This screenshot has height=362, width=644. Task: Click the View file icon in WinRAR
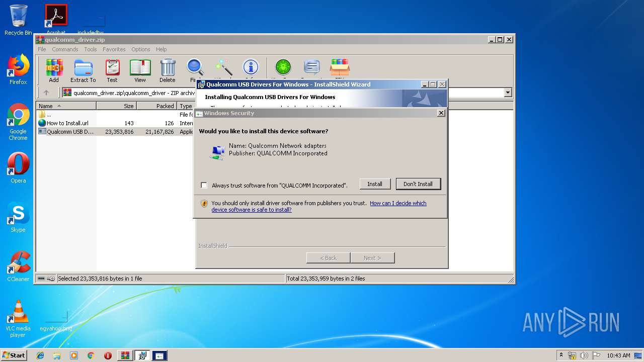click(x=140, y=70)
